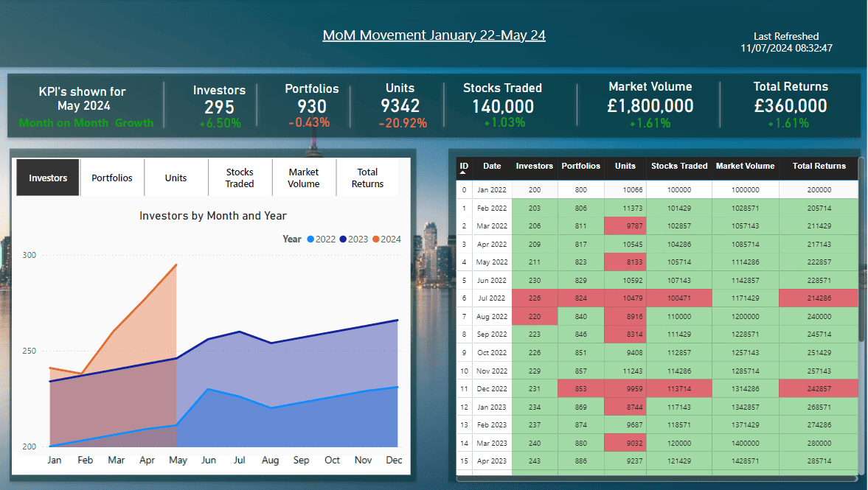Switch to the Portfolios chart tab
The width and height of the screenshot is (868, 490).
coord(112,178)
